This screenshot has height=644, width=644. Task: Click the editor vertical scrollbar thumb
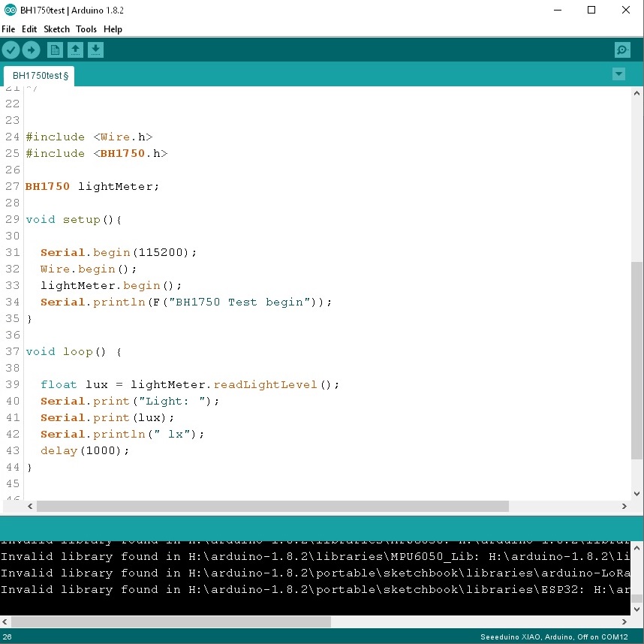pos(636,360)
